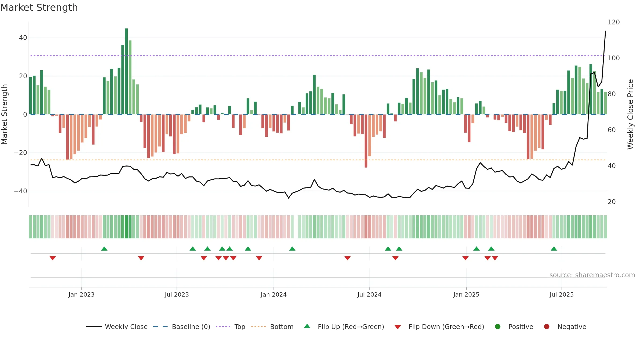
Task: Click the Jul 2025 axis label
Action: pyautogui.click(x=562, y=294)
